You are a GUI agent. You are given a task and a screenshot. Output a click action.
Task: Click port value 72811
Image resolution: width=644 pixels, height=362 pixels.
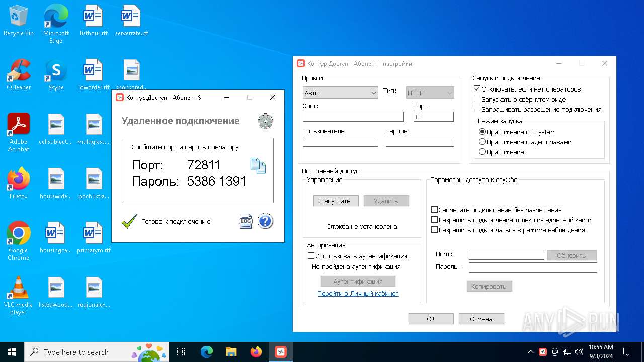[x=204, y=165]
